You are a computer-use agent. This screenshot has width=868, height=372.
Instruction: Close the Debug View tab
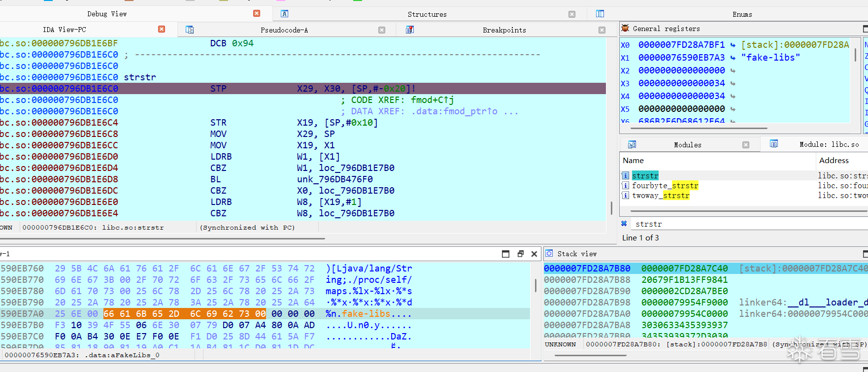tap(257, 14)
